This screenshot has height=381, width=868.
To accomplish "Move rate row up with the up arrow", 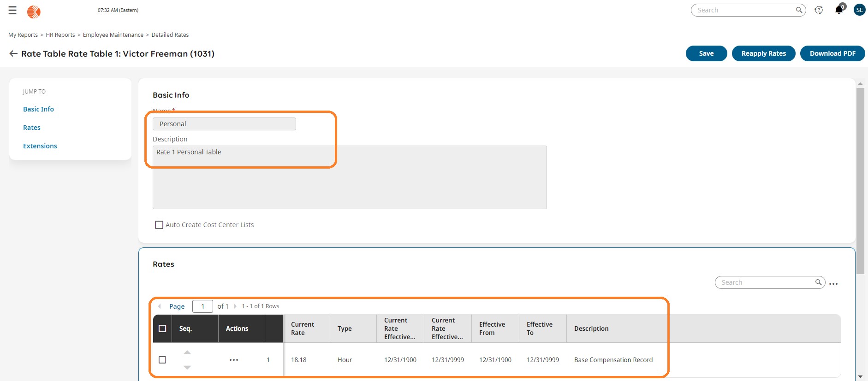I will click(187, 352).
